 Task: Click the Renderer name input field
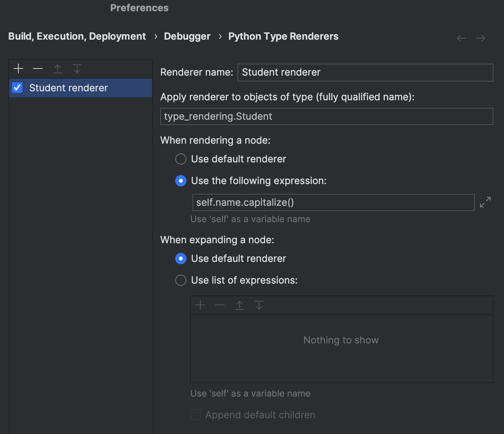click(x=365, y=72)
